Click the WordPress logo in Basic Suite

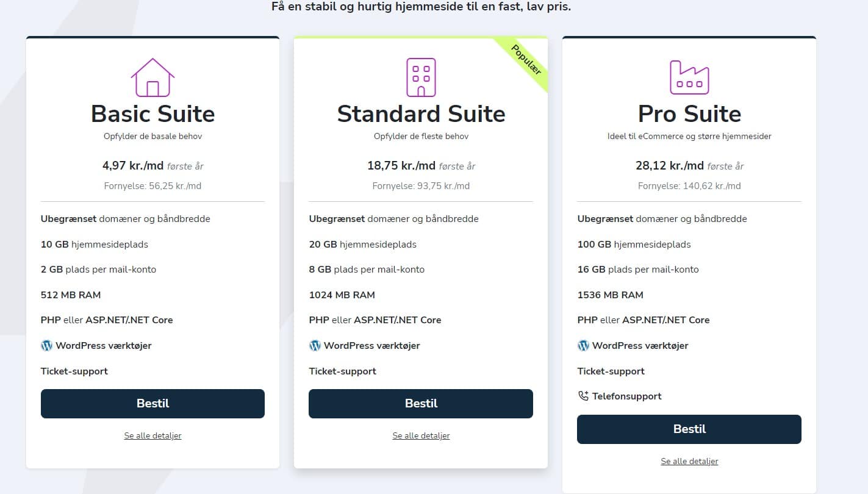point(46,346)
